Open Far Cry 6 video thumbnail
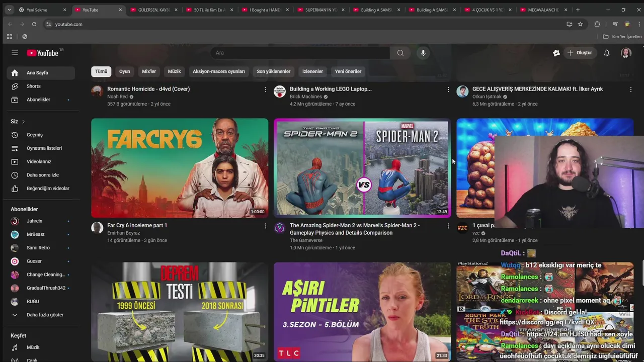 (180, 168)
